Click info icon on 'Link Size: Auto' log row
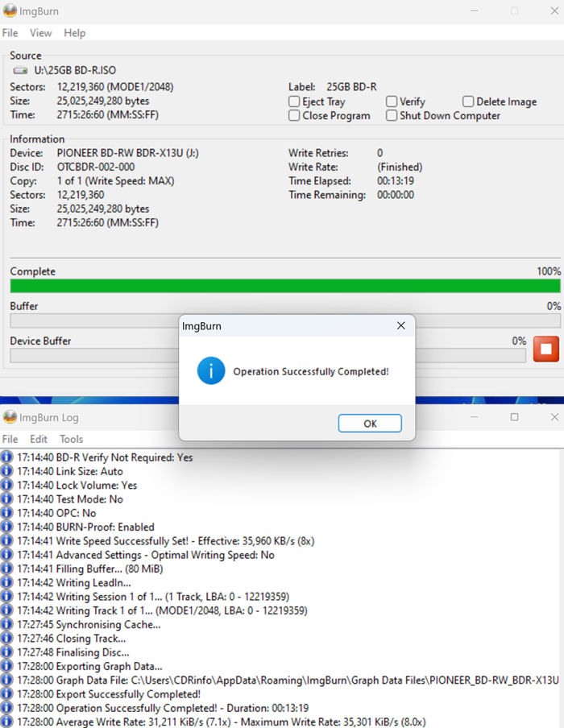 point(6,471)
